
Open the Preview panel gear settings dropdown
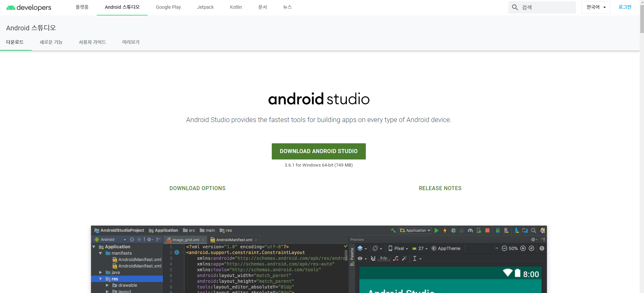(534, 239)
